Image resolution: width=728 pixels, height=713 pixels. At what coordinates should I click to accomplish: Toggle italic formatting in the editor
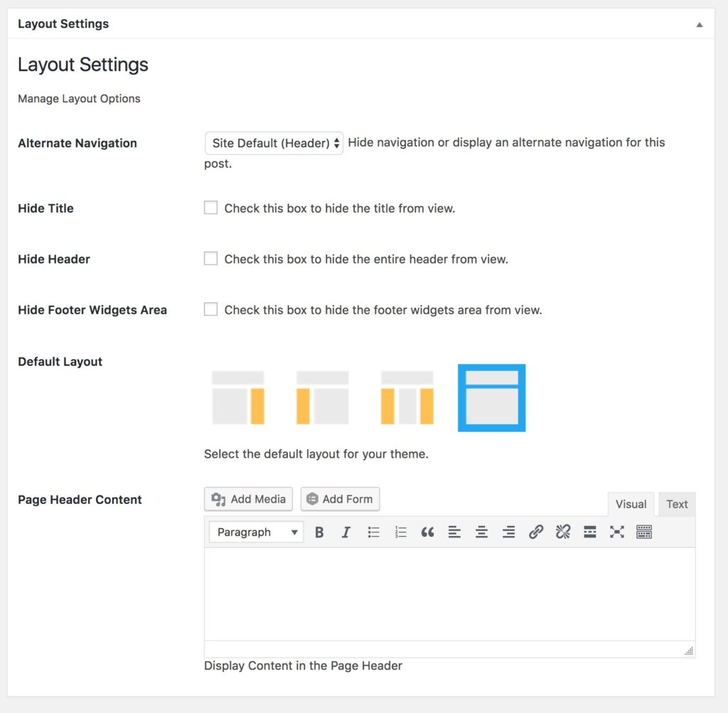pos(346,532)
